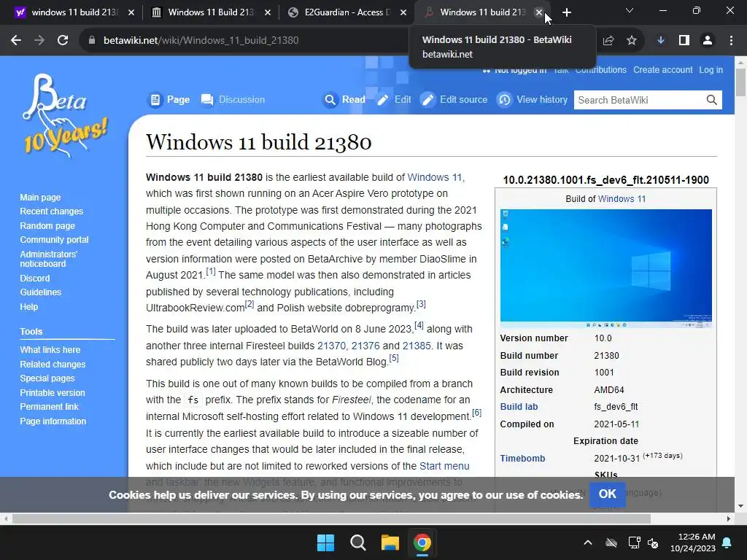Open the Help sidebar link
Screen dimensions: 747x560
pos(29,307)
